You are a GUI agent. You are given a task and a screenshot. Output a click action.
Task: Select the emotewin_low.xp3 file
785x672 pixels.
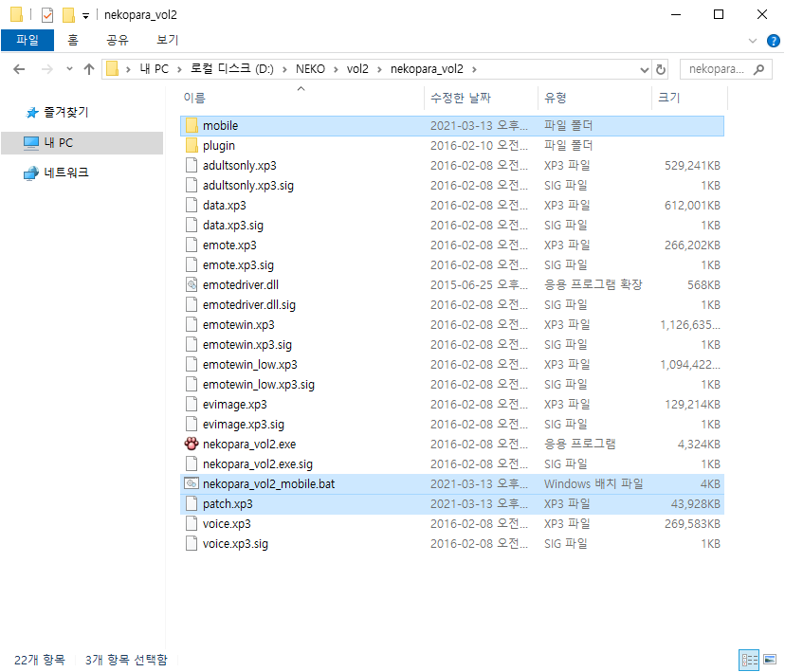452,365
